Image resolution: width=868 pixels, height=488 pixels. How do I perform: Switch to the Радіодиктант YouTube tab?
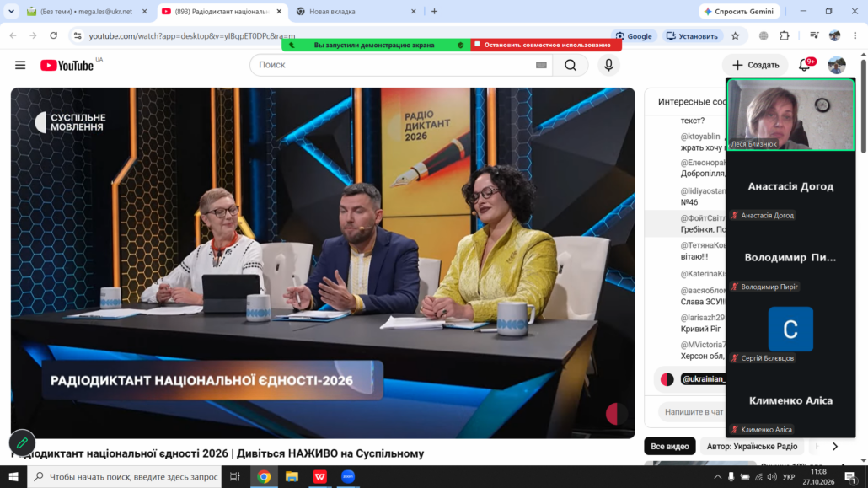coord(222,12)
